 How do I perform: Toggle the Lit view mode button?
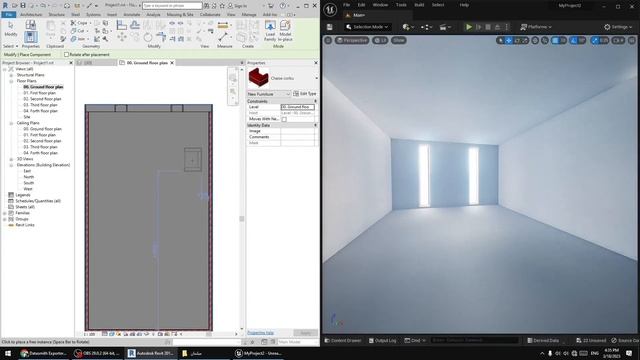pyautogui.click(x=380, y=40)
